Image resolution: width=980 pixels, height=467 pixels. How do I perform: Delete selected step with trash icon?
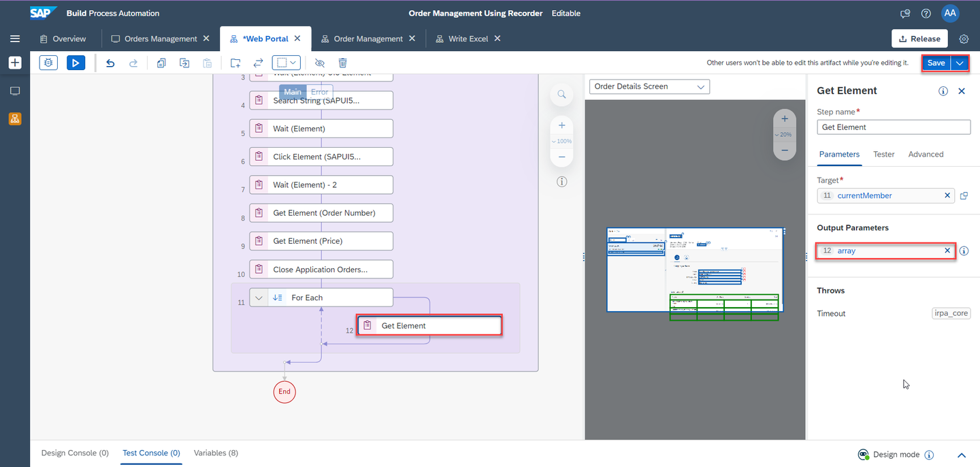[x=343, y=63]
